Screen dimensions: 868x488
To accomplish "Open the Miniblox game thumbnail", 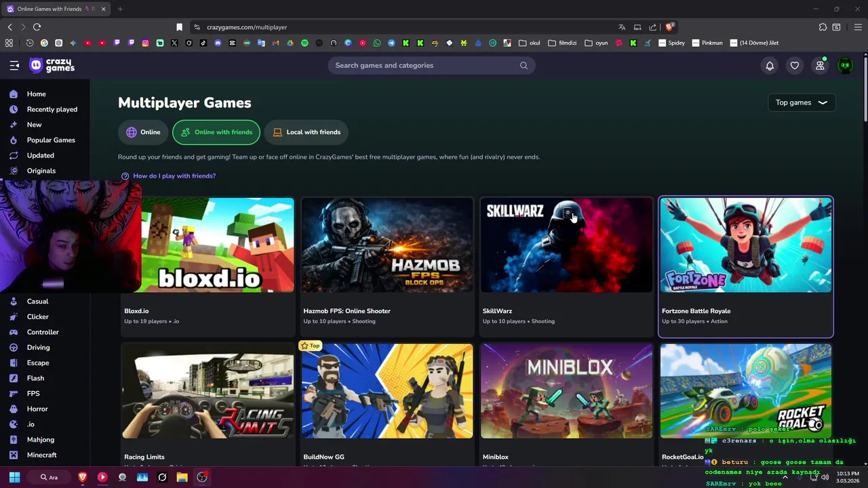I will [x=566, y=391].
